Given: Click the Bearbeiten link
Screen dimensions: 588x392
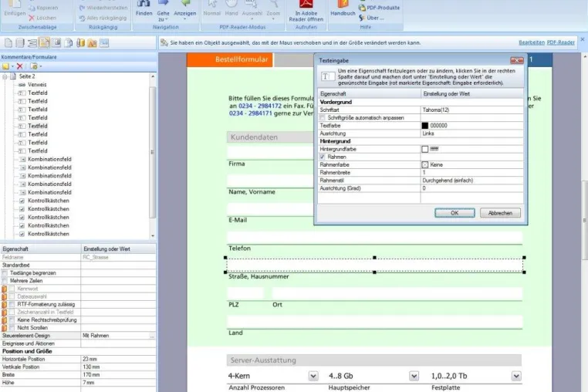Looking at the screenshot, I should click(532, 42).
